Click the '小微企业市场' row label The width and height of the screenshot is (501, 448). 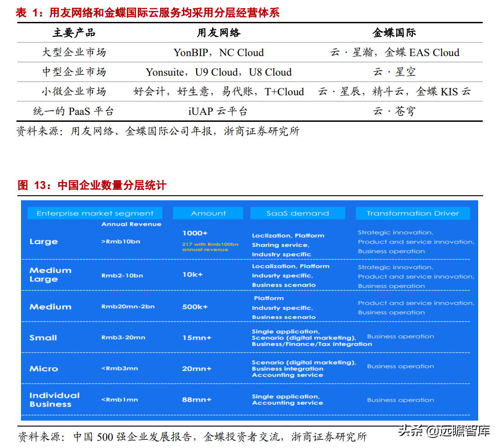click(74, 92)
